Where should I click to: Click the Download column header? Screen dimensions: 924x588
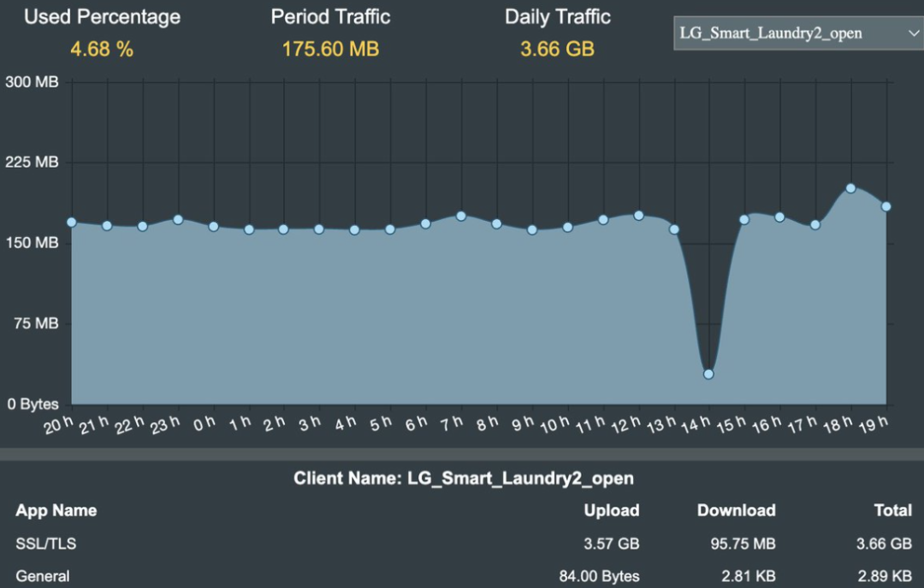pyautogui.click(x=736, y=510)
